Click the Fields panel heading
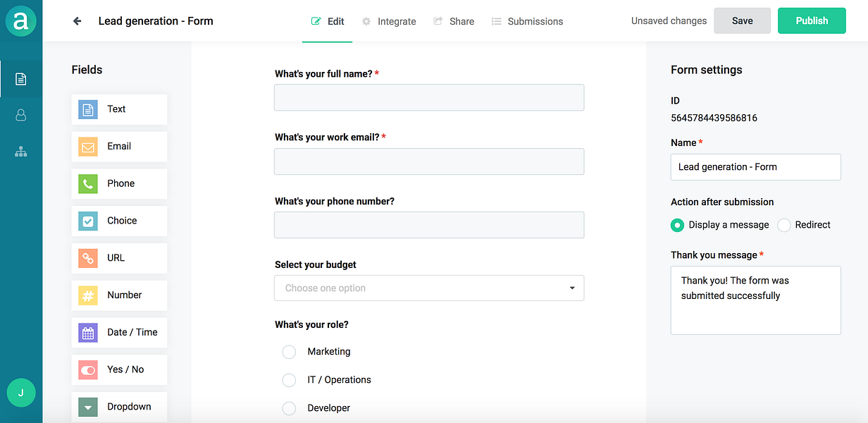Viewport: 868px width, 423px height. coord(87,70)
